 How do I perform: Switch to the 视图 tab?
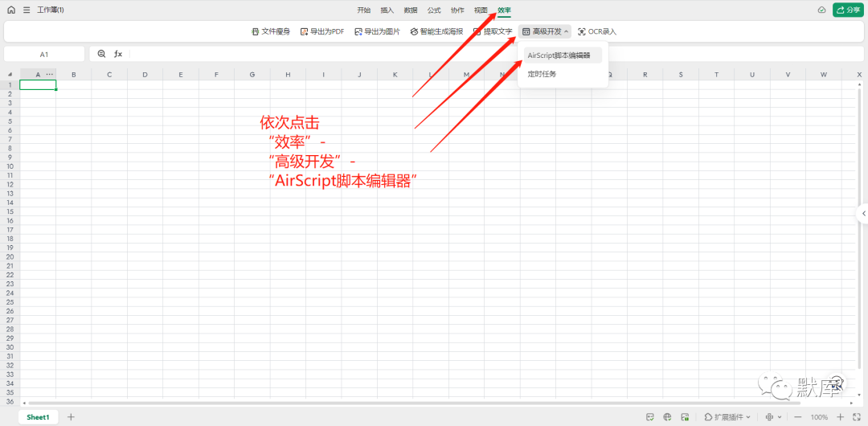point(481,10)
